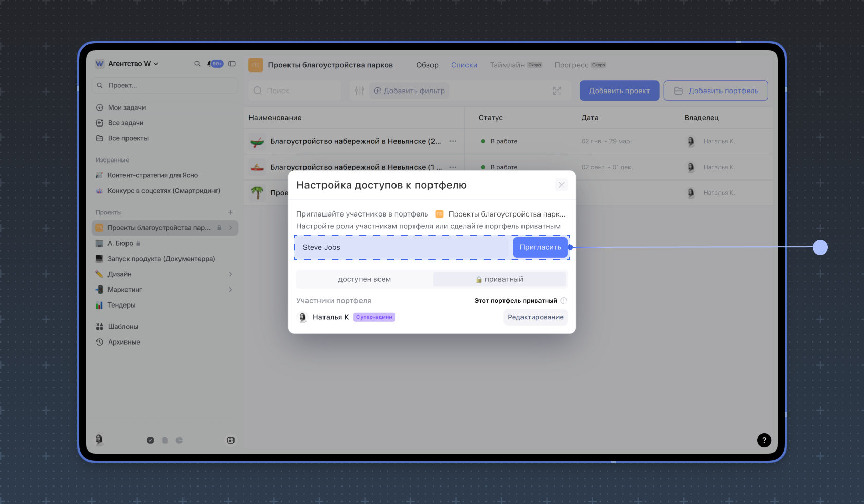Open the help question mark button
This screenshot has height=504, width=864.
click(x=764, y=440)
